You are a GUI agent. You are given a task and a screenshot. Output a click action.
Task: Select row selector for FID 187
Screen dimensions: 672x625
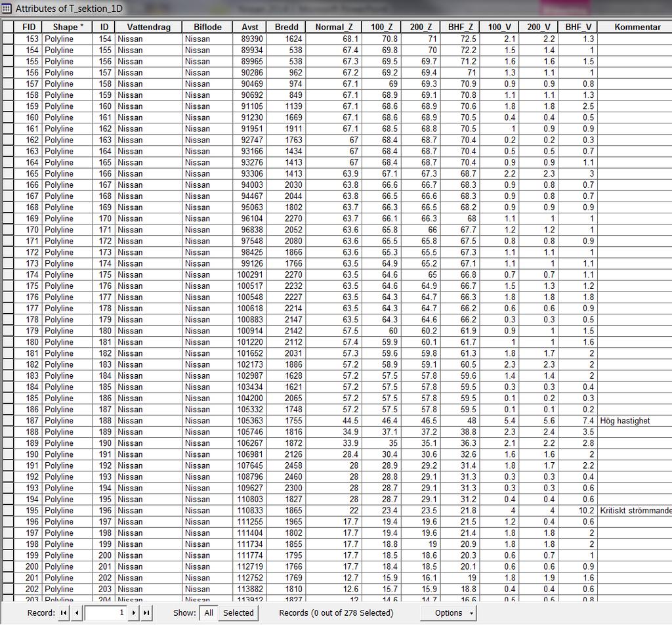(8, 421)
